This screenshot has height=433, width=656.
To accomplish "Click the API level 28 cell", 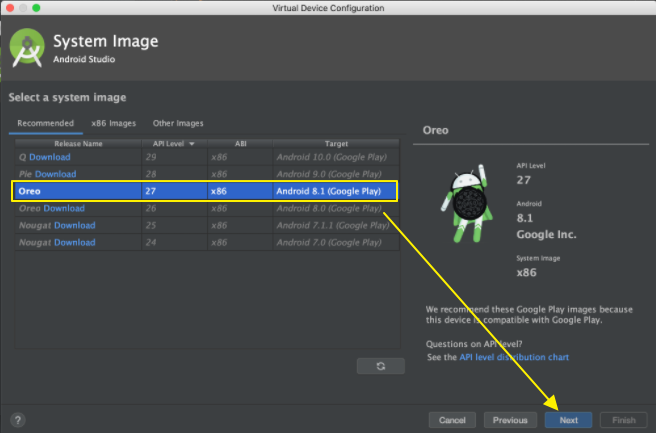I will coord(174,174).
